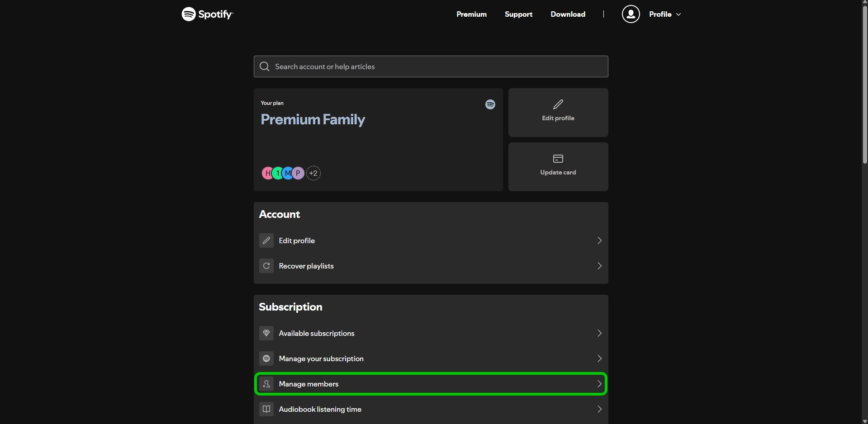Click the Recover playlists refresh icon
The height and width of the screenshot is (424, 868).
click(266, 266)
